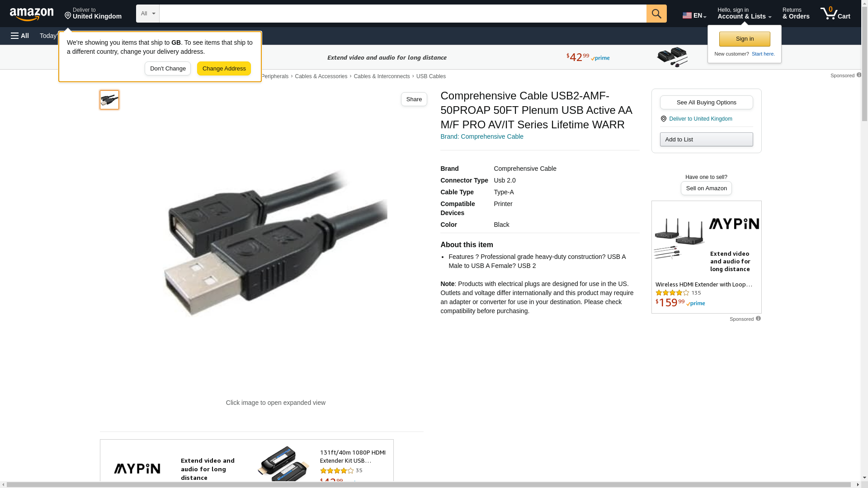The image size is (868, 488).
Task: Click the sponsored info icon near top right
Action: click(859, 75)
